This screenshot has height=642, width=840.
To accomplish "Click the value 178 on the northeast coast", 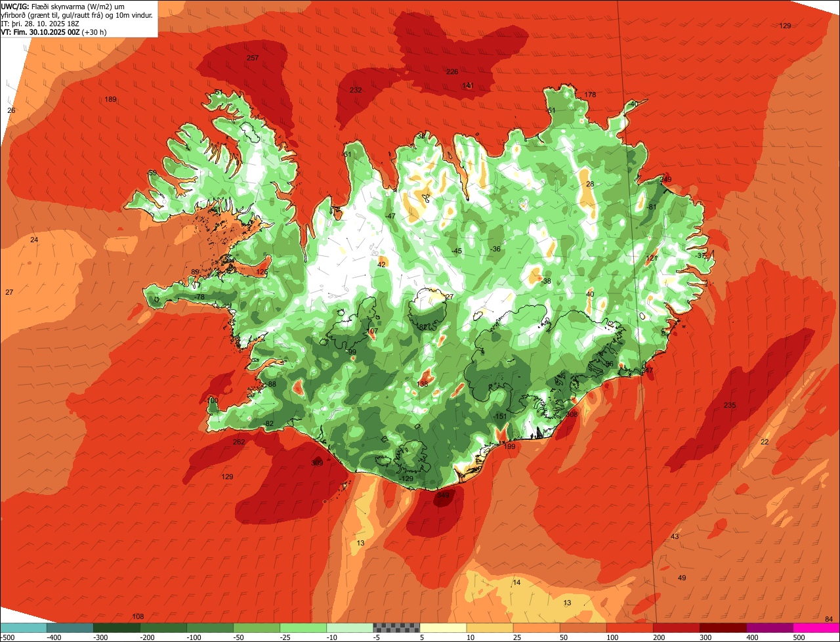I will pos(591,95).
